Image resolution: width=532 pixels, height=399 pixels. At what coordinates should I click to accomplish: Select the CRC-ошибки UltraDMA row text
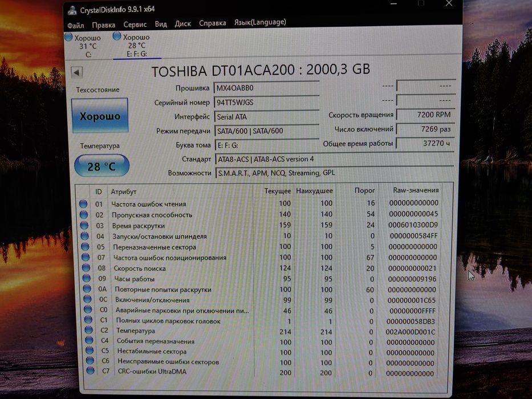(x=152, y=372)
